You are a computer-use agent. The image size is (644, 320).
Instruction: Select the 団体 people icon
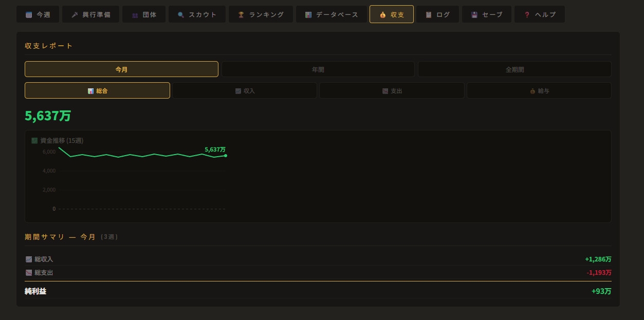[x=135, y=15]
